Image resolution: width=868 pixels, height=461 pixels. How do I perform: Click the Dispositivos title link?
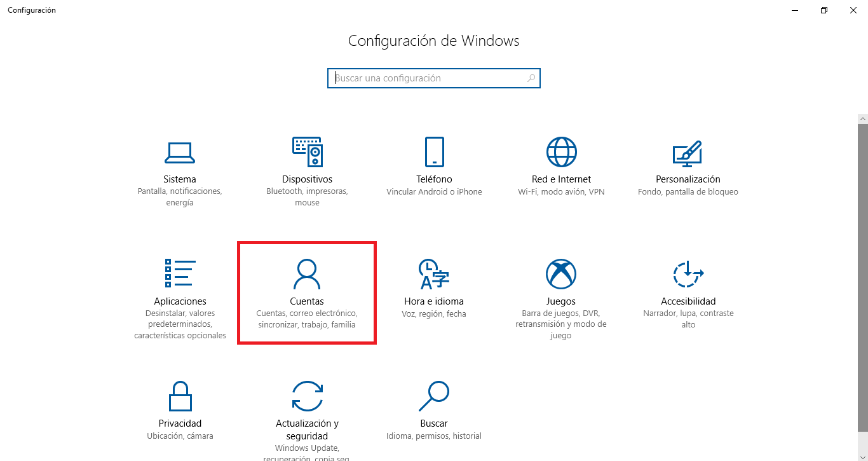(x=308, y=179)
